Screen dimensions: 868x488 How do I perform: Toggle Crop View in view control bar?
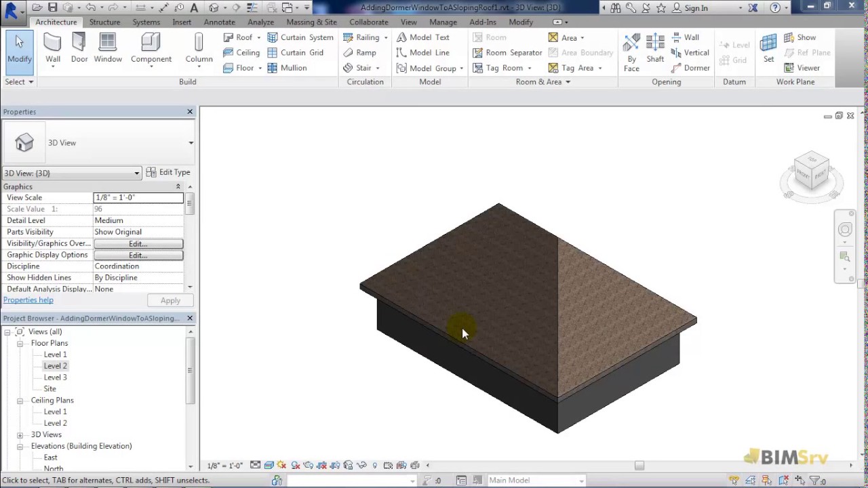coord(321,465)
